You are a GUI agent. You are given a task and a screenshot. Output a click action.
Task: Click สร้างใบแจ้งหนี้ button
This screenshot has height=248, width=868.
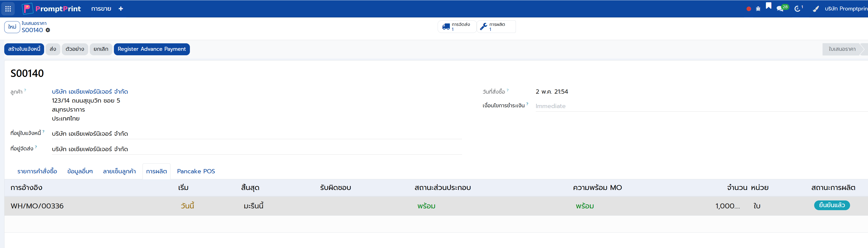[x=24, y=49]
